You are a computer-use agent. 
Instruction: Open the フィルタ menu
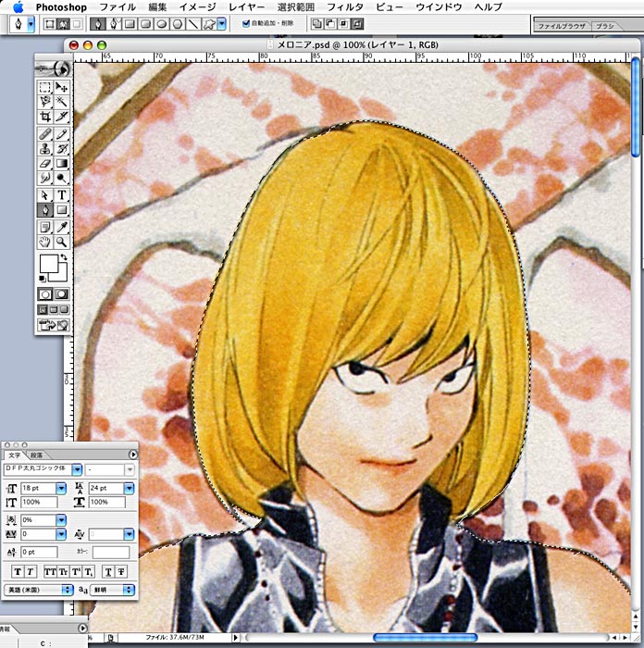[x=345, y=7]
